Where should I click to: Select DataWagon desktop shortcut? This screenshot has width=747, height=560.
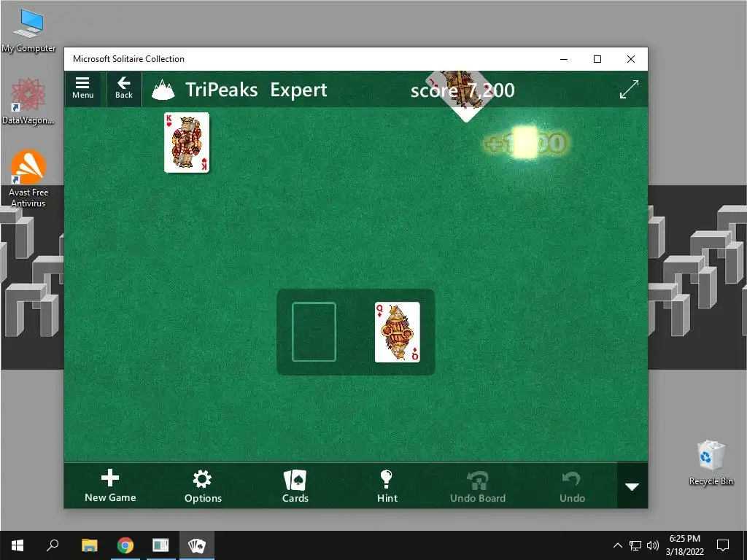click(x=28, y=101)
